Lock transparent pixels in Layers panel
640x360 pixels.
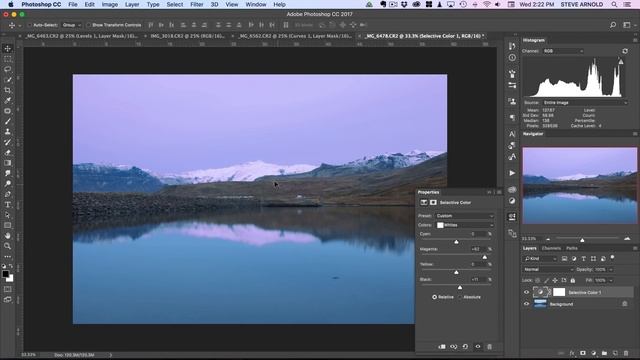pos(538,280)
